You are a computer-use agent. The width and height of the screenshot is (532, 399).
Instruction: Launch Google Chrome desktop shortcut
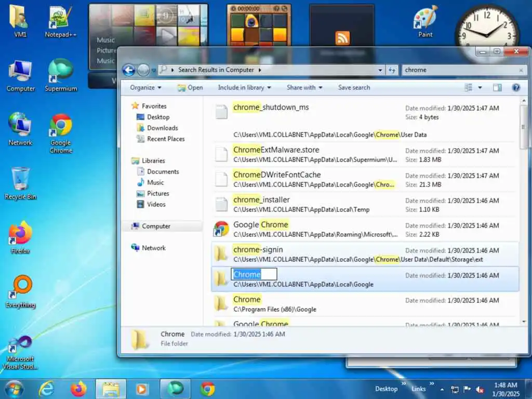click(61, 133)
